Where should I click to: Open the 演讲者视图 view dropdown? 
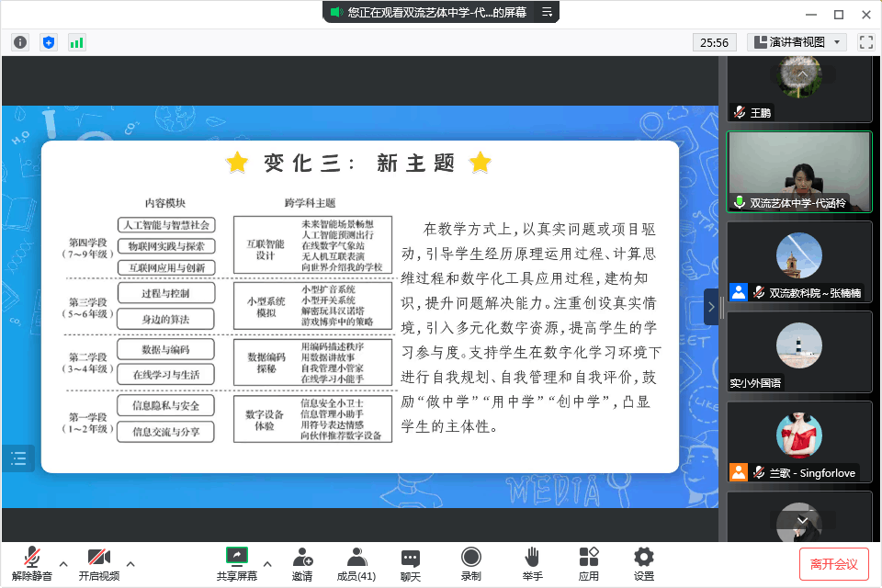click(796, 42)
